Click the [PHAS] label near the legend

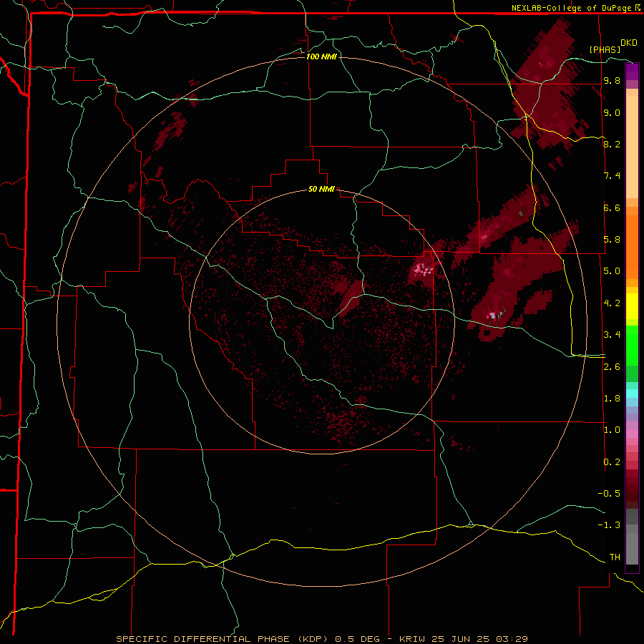tap(605, 49)
